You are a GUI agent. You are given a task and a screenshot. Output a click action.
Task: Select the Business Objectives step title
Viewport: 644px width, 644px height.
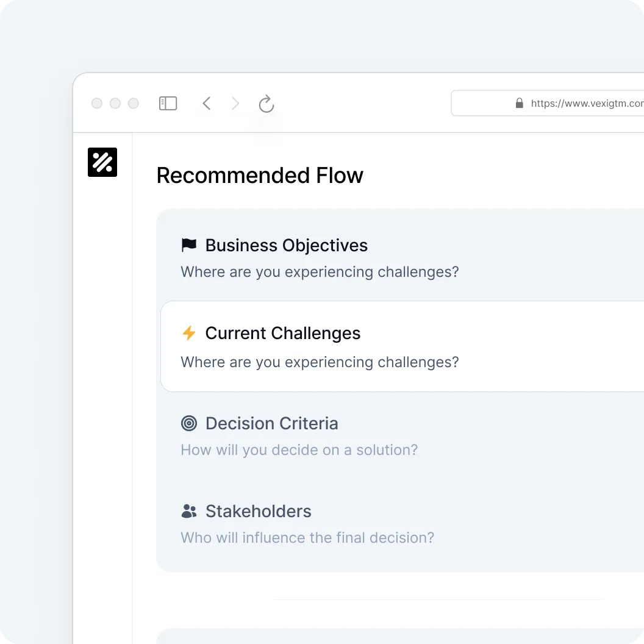pyautogui.click(x=286, y=245)
